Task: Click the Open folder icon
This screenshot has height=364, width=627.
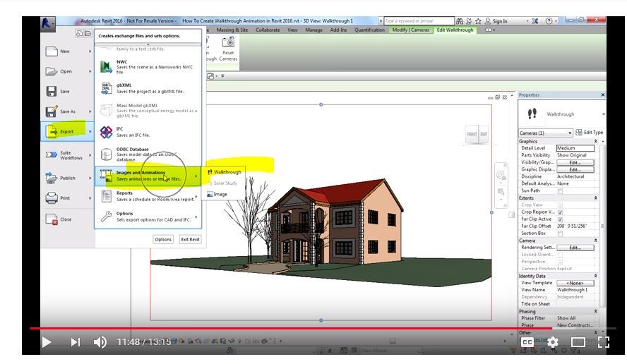Action: point(52,71)
